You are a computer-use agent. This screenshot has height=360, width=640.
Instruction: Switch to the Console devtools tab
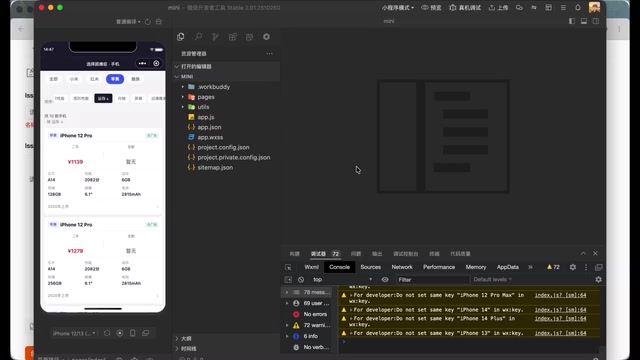pos(340,267)
